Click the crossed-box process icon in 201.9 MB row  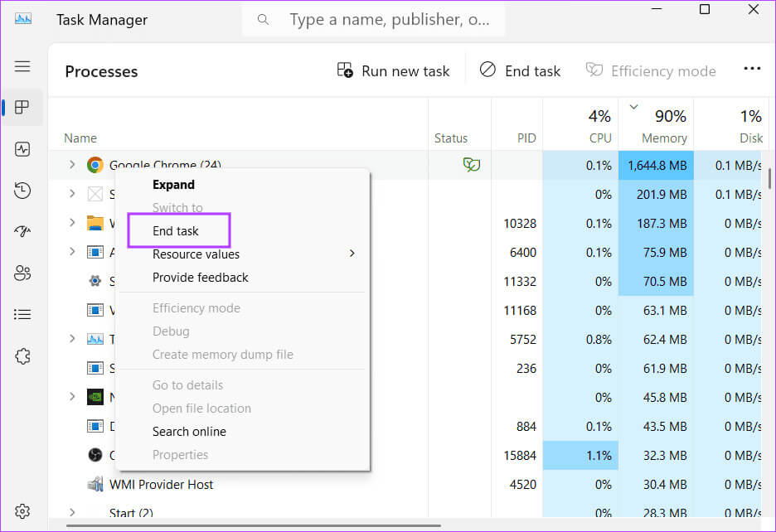(95, 194)
